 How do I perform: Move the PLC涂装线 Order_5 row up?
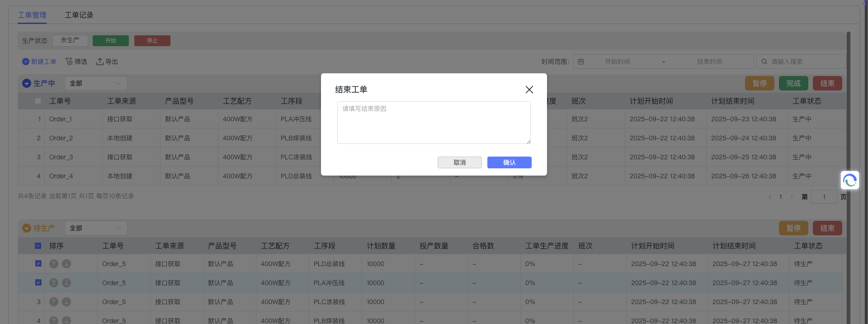(x=54, y=302)
